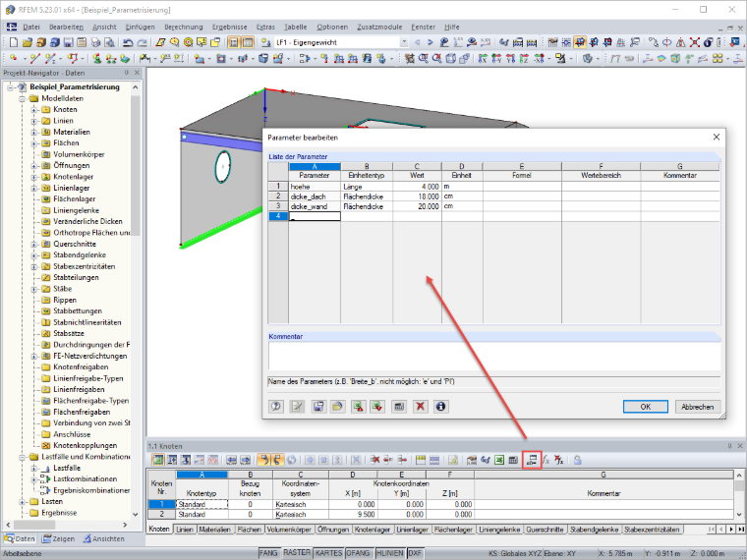
Task: Expand the Knoten tree node
Action: (x=34, y=109)
